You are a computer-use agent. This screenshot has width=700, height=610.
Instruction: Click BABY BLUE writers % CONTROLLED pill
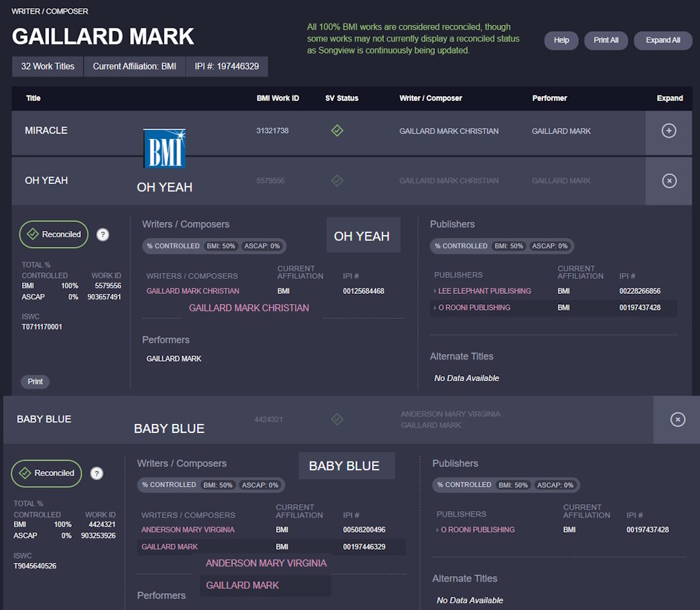211,485
